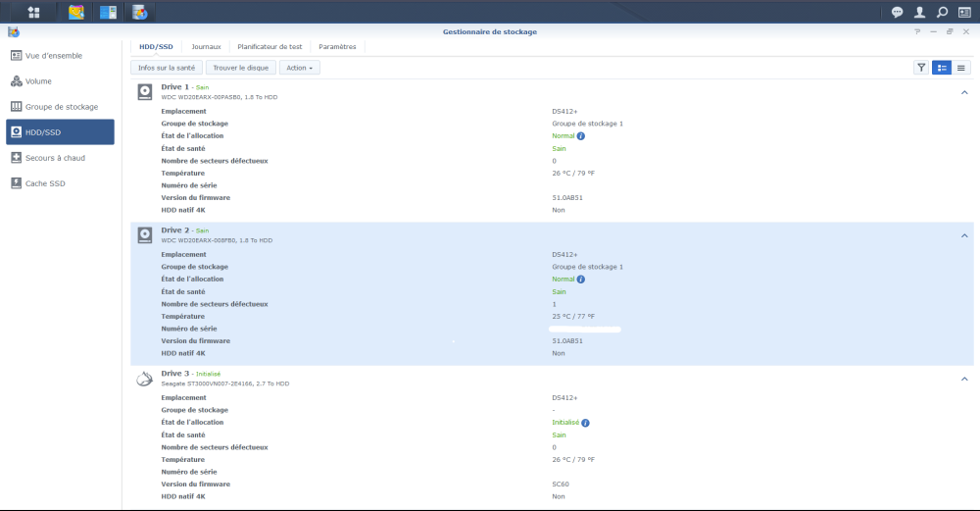The image size is (980, 511).
Task: Click info icon beside Drive 1 Normal status
Action: click(581, 136)
